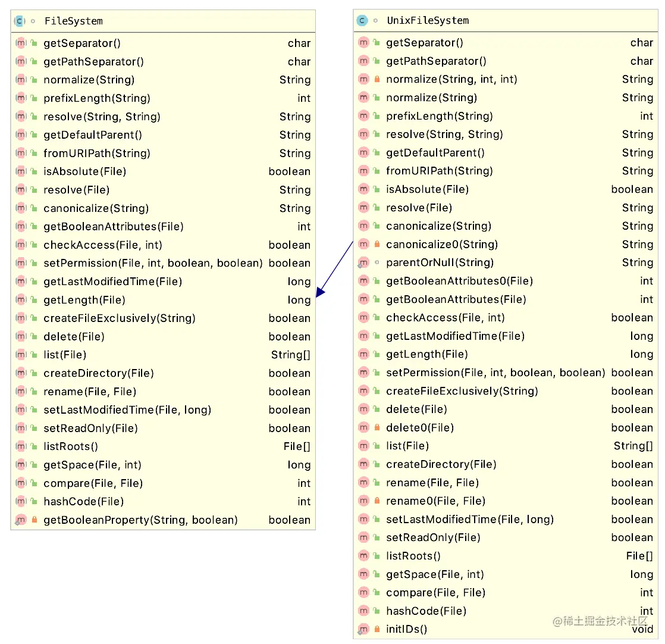
Task: Click lock icon beside canonicalize0(String)
Action: (x=377, y=244)
